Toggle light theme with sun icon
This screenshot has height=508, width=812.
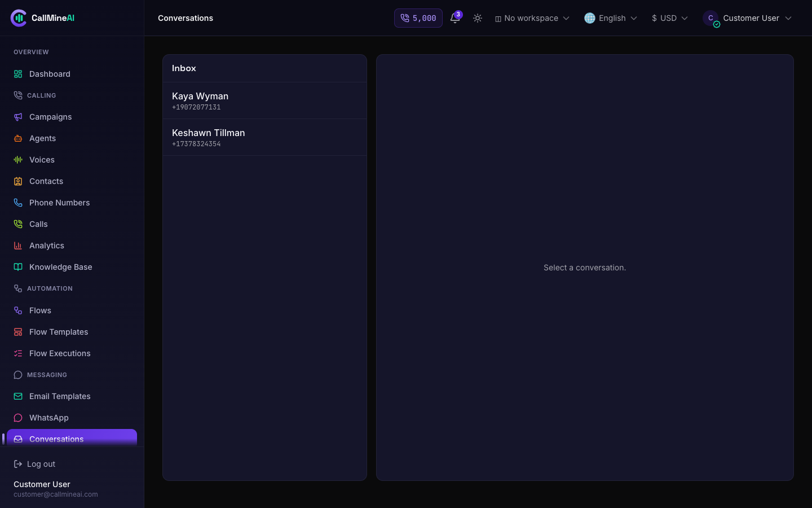point(478,18)
